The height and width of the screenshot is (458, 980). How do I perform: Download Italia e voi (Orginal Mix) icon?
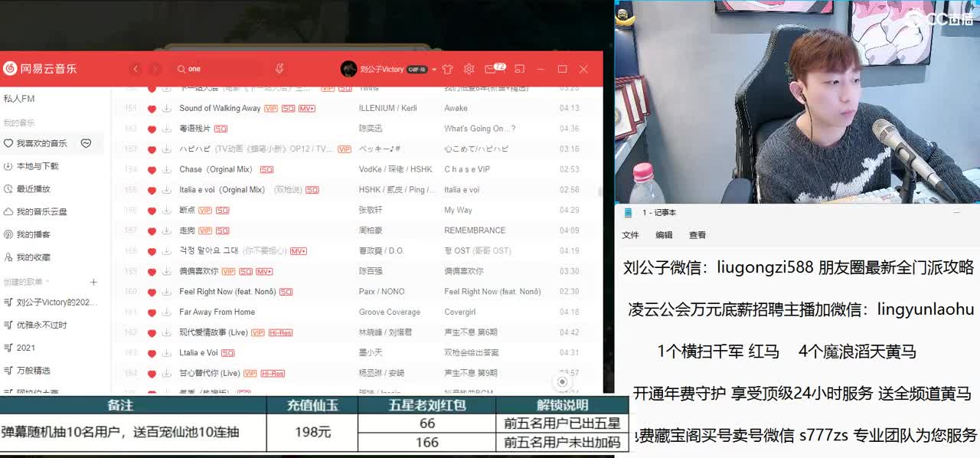coord(166,190)
